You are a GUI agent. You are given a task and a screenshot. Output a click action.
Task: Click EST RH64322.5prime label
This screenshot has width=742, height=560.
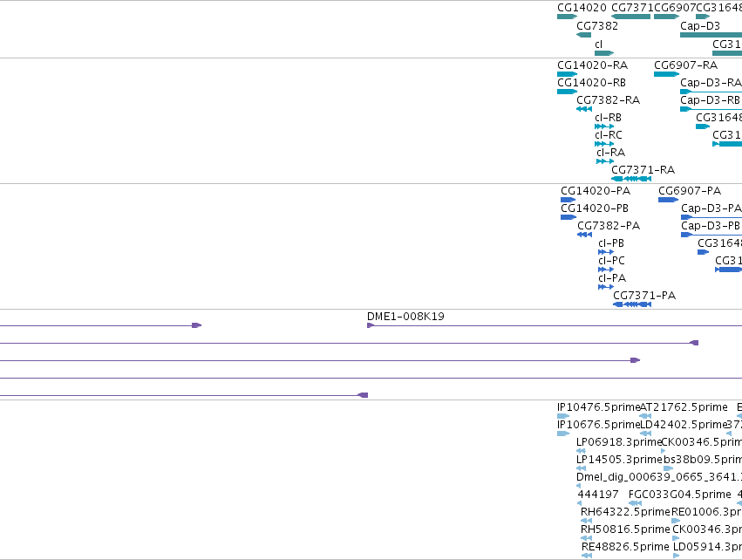click(x=625, y=512)
